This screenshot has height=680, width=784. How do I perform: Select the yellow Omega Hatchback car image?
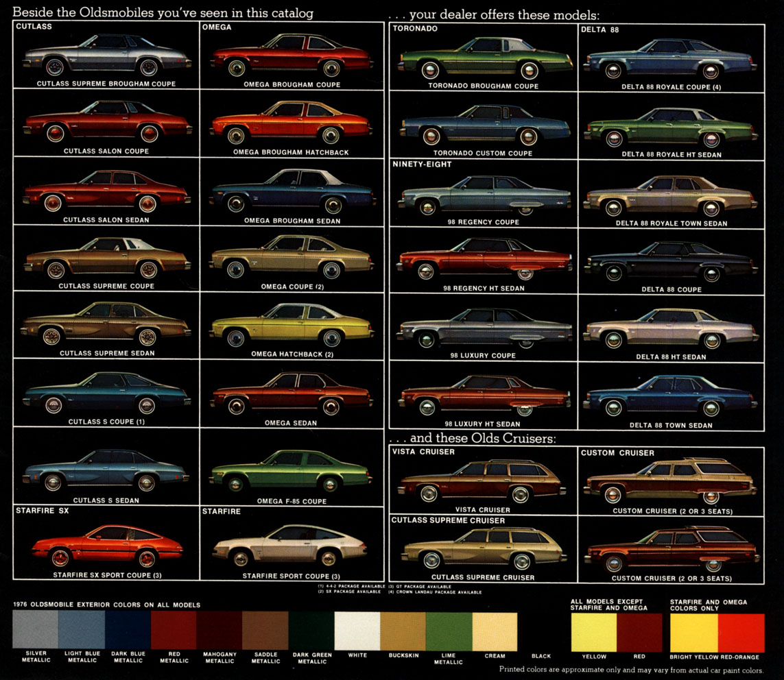point(292,325)
